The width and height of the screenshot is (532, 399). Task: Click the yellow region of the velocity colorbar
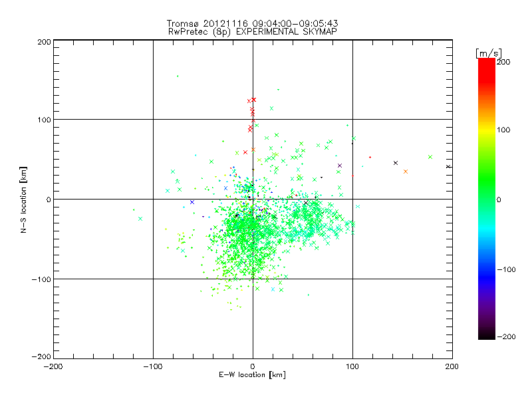coord(487,130)
